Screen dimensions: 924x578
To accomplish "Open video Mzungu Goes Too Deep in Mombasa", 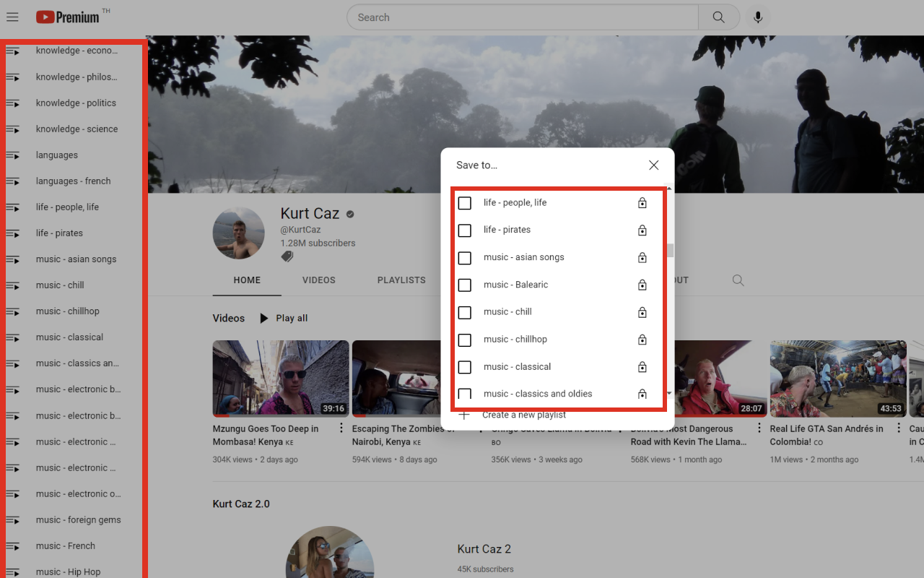I will tap(266, 435).
